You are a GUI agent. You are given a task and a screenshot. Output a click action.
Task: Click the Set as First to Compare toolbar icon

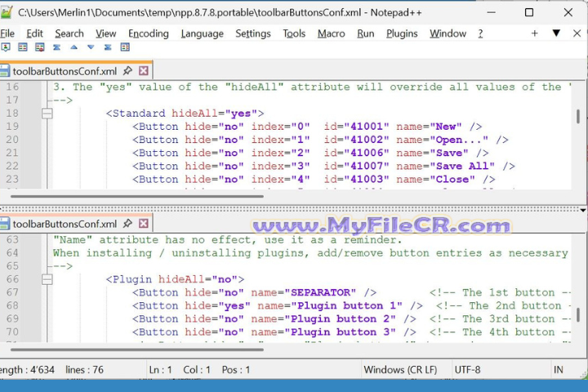point(6,47)
